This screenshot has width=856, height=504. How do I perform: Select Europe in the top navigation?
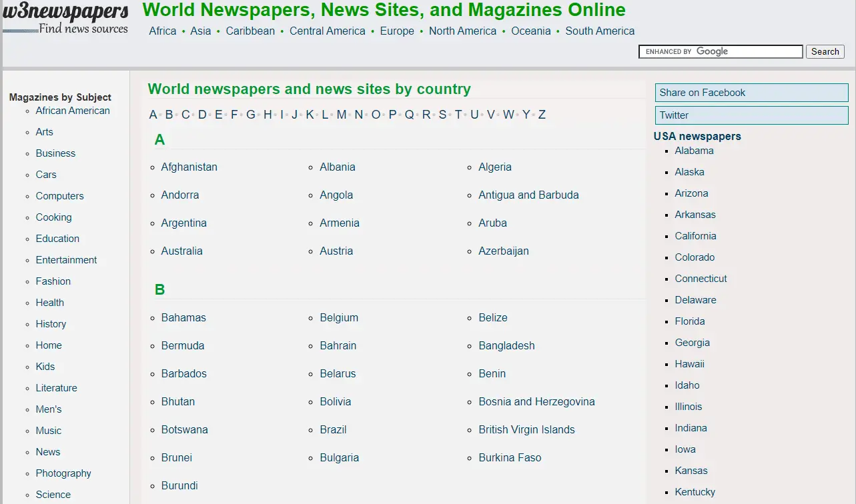pyautogui.click(x=397, y=31)
